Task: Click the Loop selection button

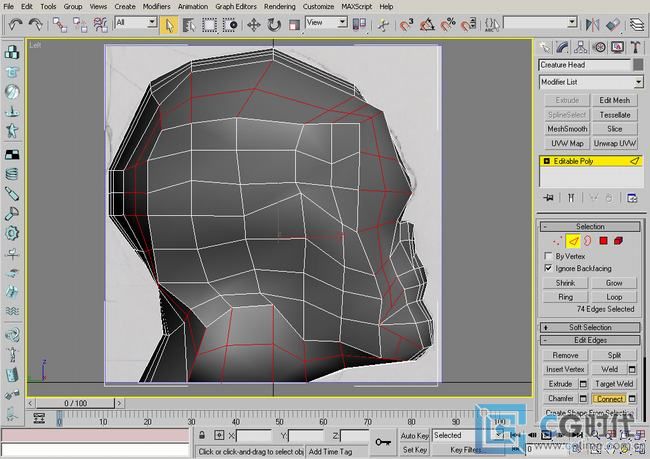Action: (614, 297)
